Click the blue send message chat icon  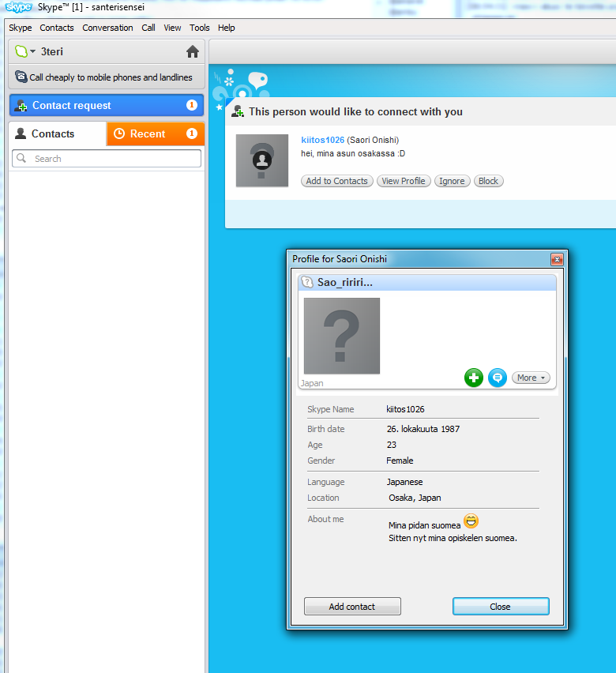pos(498,378)
